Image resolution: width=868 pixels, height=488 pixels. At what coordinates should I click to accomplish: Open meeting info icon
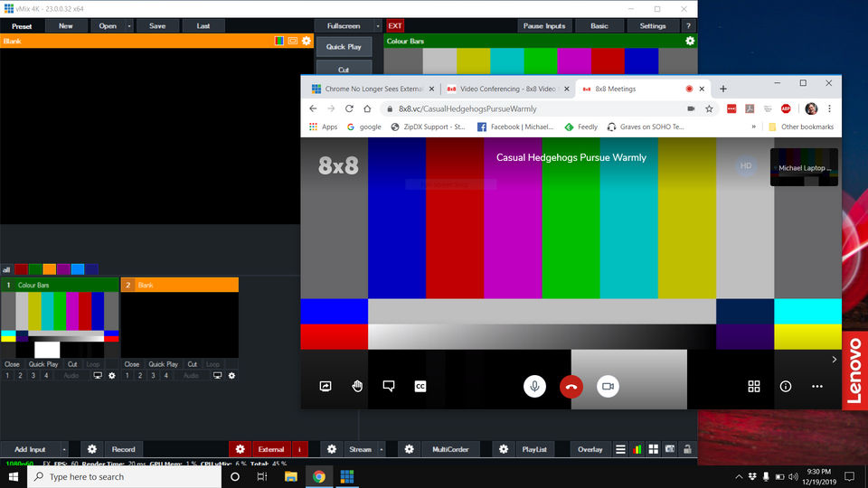[x=786, y=386]
